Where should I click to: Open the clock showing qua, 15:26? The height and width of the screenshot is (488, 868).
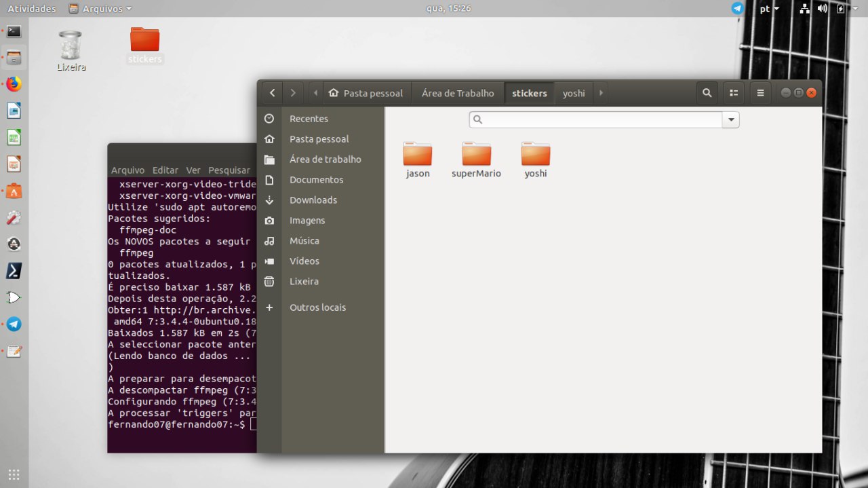[x=448, y=9]
